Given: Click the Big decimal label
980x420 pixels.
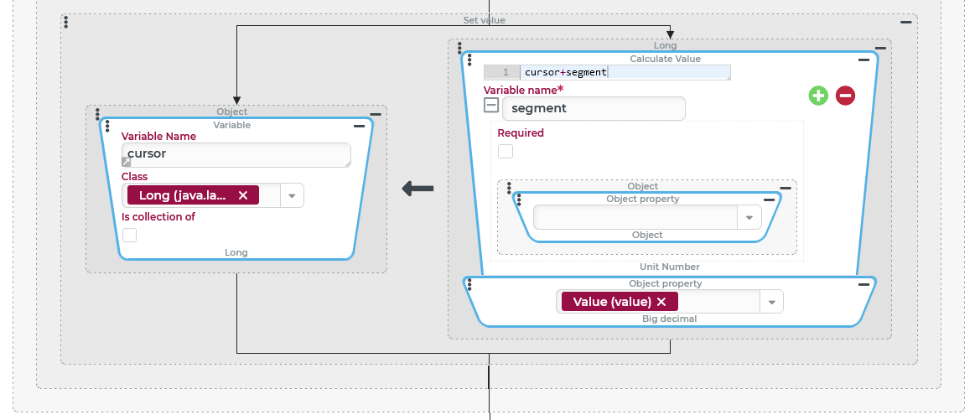Looking at the screenshot, I should point(669,319).
